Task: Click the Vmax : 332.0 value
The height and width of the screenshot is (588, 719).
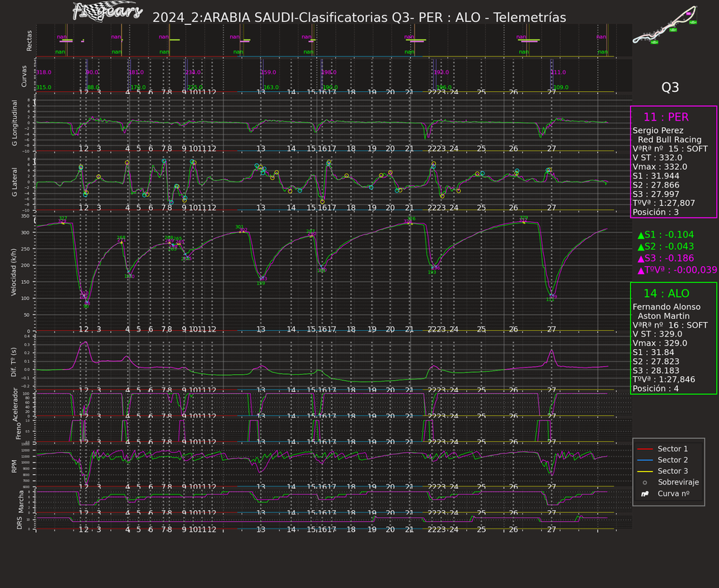Action: click(x=659, y=167)
